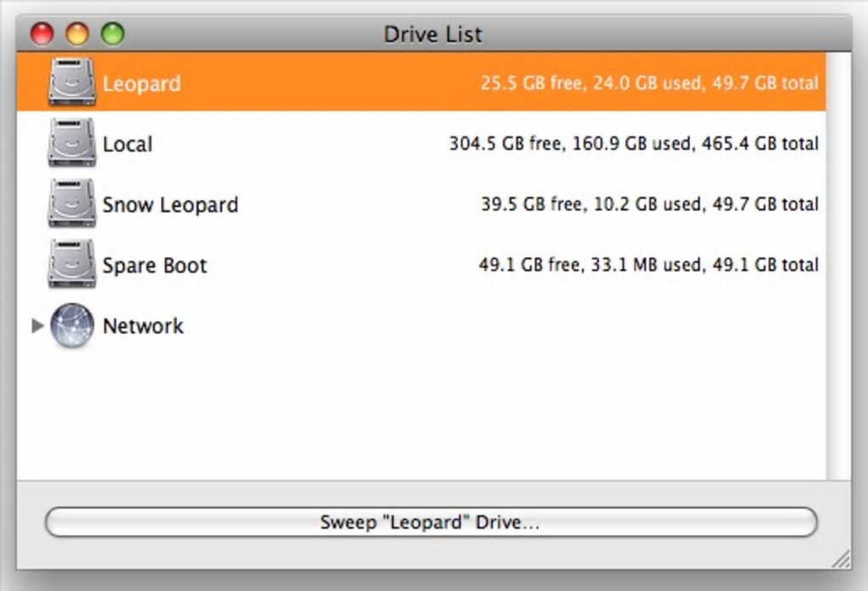Click the Spare Boot drive icon
This screenshot has height=591, width=868.
click(x=71, y=264)
